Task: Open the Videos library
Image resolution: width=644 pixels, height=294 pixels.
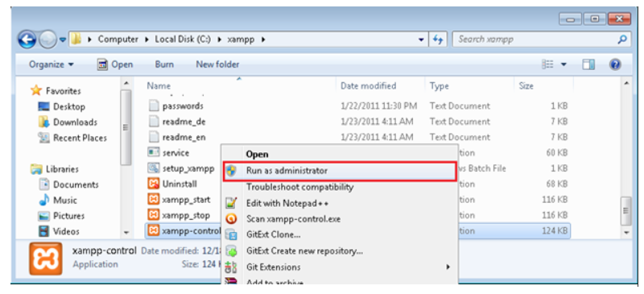Action: click(59, 231)
